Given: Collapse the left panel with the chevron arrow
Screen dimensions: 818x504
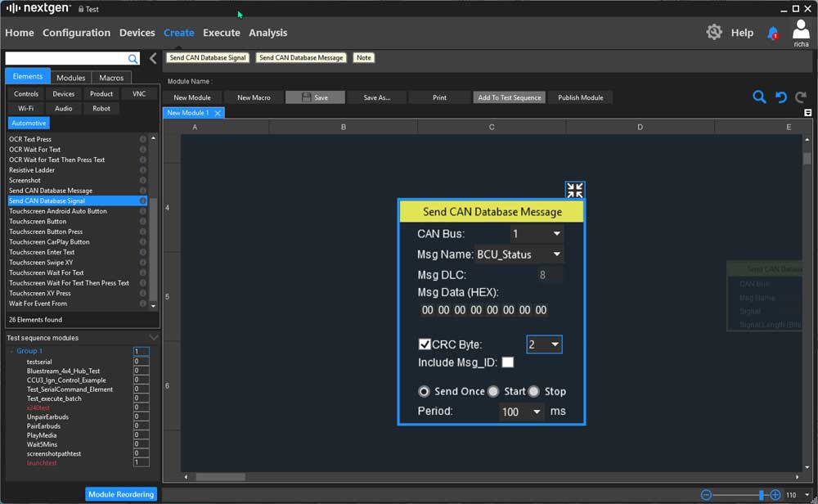Looking at the screenshot, I should pos(153,58).
